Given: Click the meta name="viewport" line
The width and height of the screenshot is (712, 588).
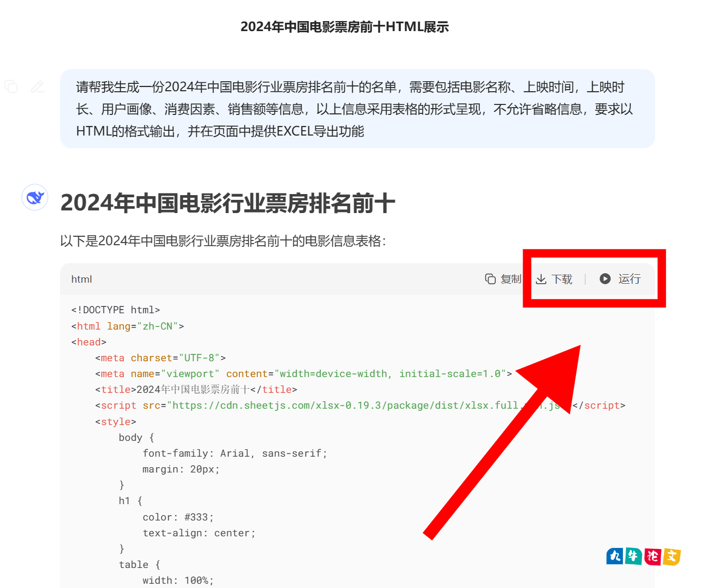Looking at the screenshot, I should 303,374.
